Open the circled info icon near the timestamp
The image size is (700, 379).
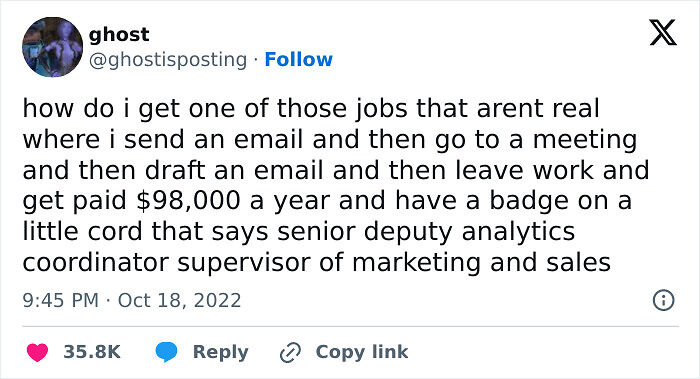click(x=663, y=300)
